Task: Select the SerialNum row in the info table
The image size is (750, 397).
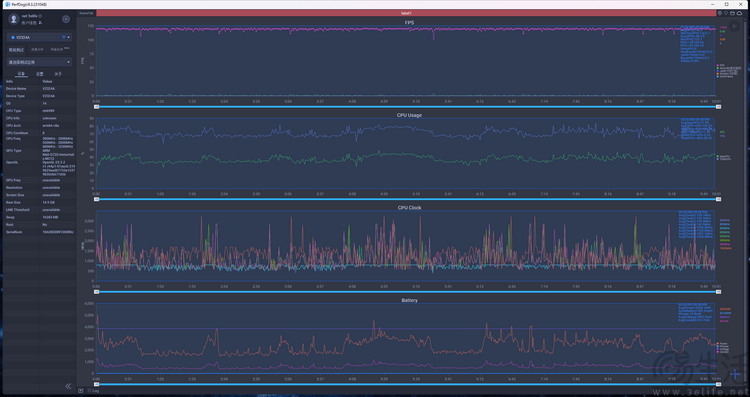Action: [40, 232]
